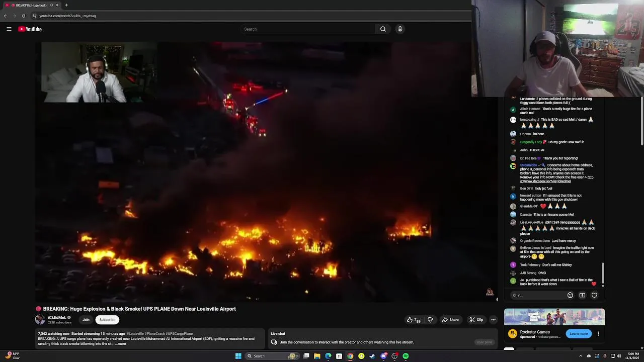Open Rockstar Games ad options menu

[598, 333]
